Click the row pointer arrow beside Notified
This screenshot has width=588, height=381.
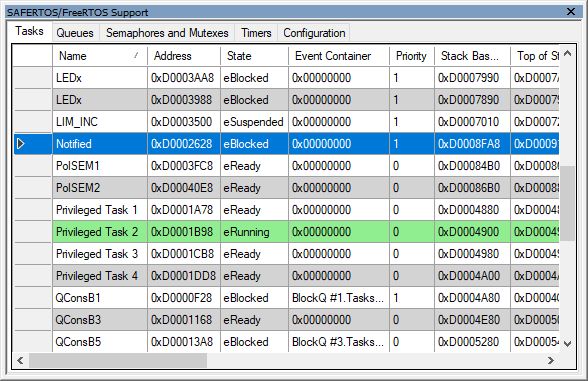[21, 144]
